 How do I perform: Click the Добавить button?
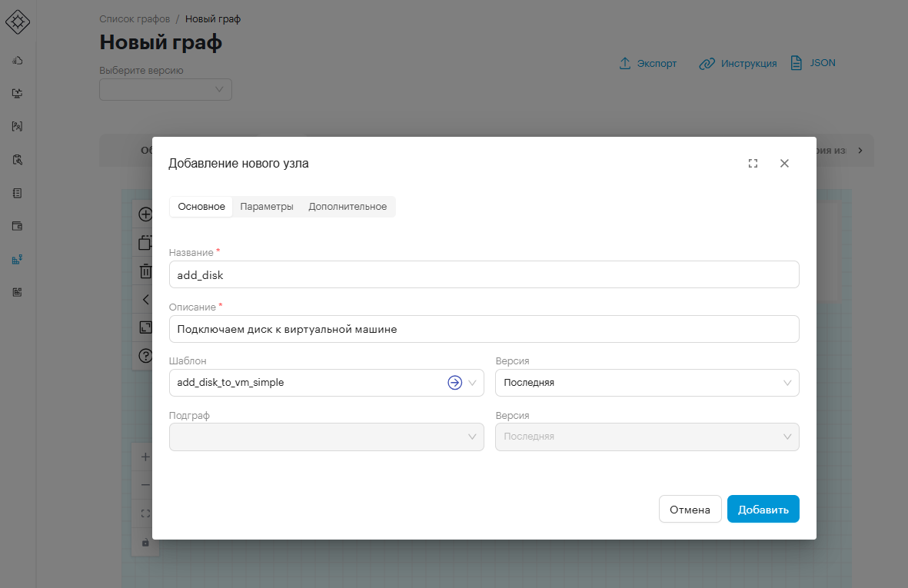(763, 510)
